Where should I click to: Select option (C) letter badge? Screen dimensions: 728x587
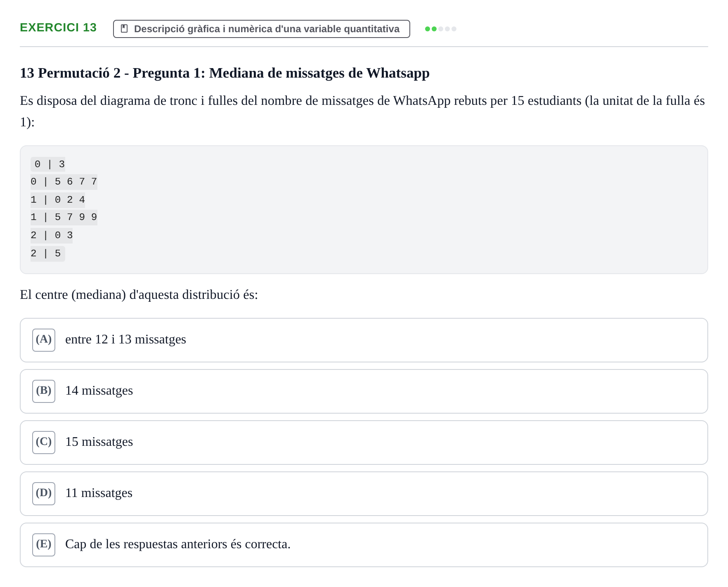point(44,443)
